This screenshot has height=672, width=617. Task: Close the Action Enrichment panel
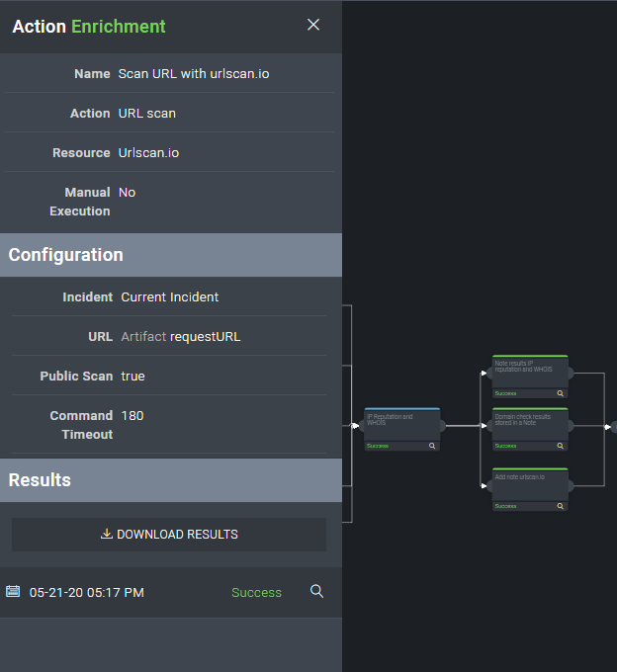tap(313, 25)
